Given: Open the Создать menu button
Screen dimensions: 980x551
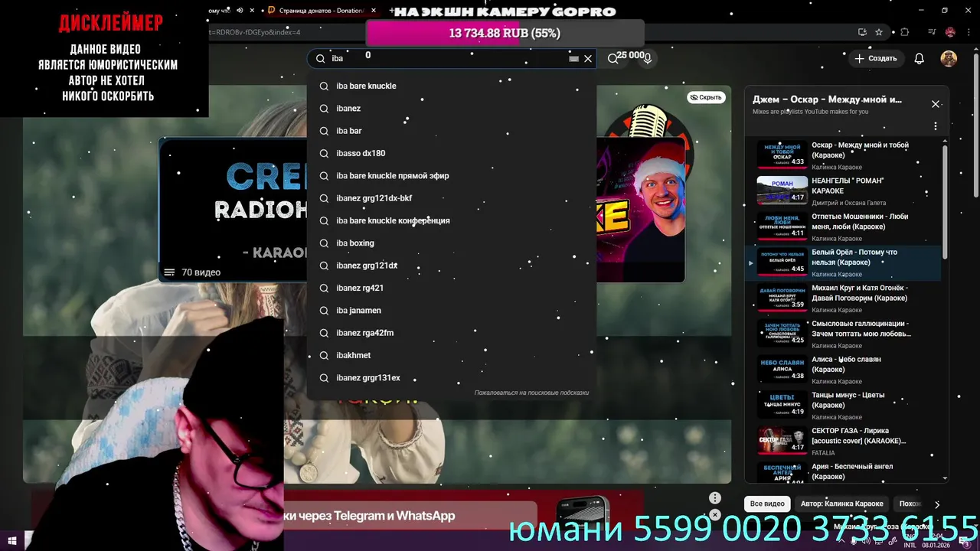Looking at the screenshot, I should pyautogui.click(x=875, y=58).
